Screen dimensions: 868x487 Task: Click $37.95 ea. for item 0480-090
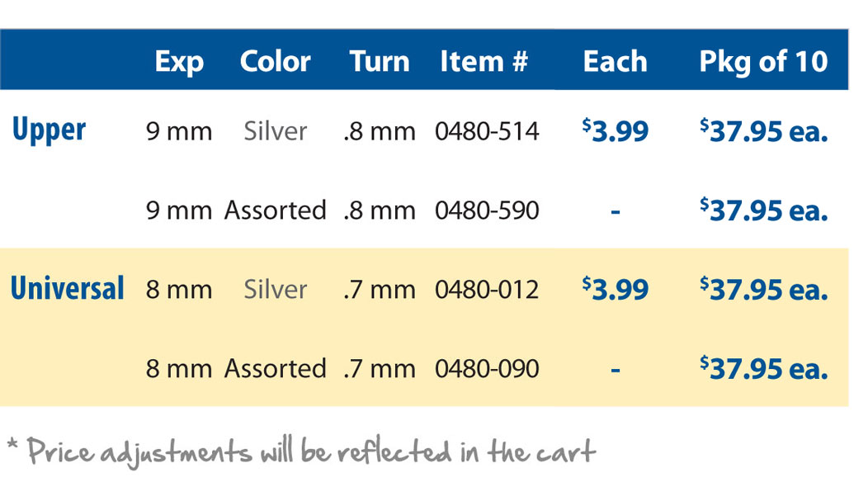click(764, 368)
